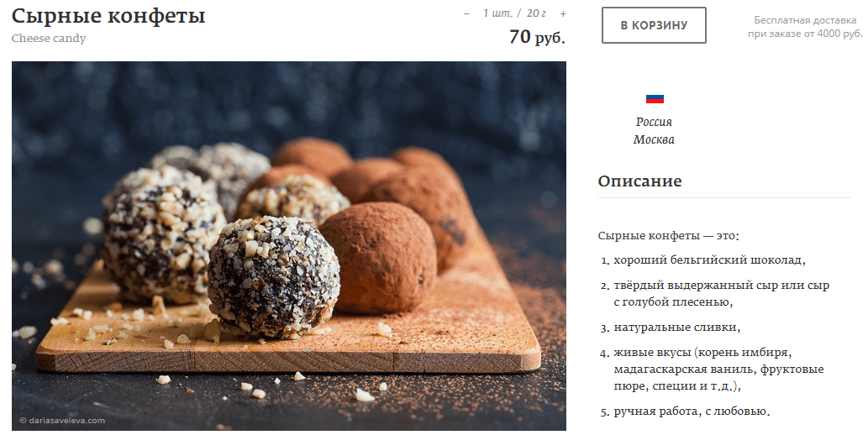Image resolution: width=868 pixels, height=435 pixels.
Task: Click the 70 руб. price
Action: [x=537, y=37]
